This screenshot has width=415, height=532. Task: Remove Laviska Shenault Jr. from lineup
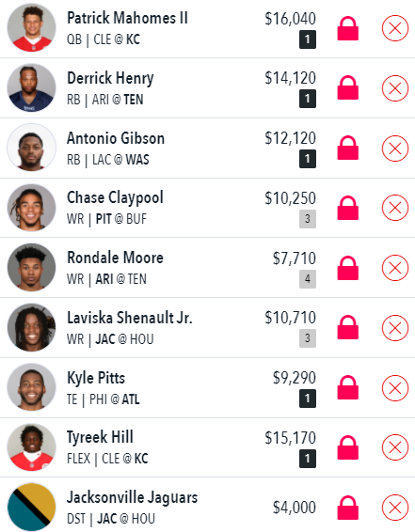tap(395, 328)
